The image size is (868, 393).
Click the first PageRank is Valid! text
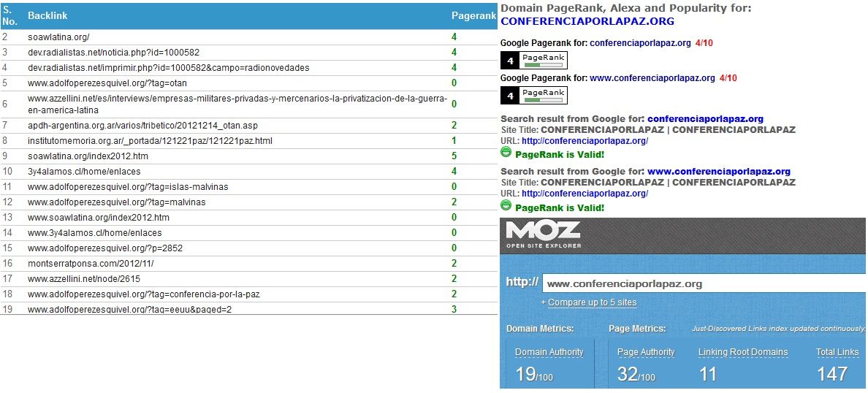click(x=560, y=155)
